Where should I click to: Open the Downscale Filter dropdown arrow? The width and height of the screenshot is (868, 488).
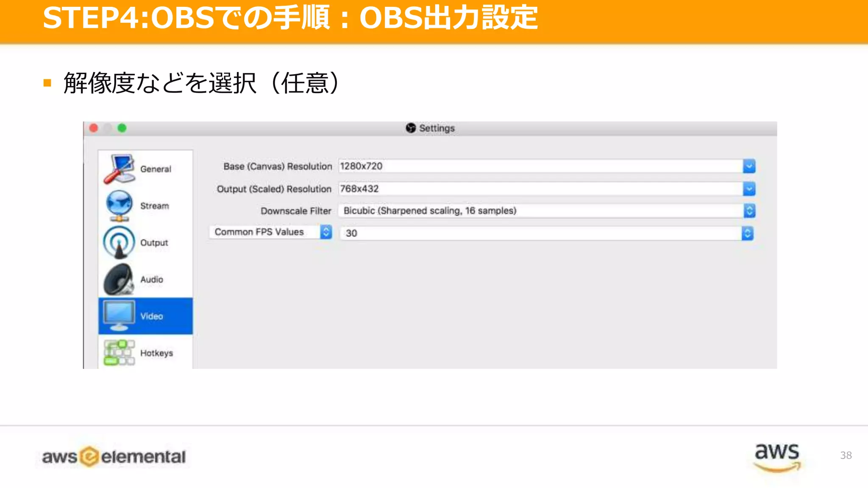[x=749, y=211]
